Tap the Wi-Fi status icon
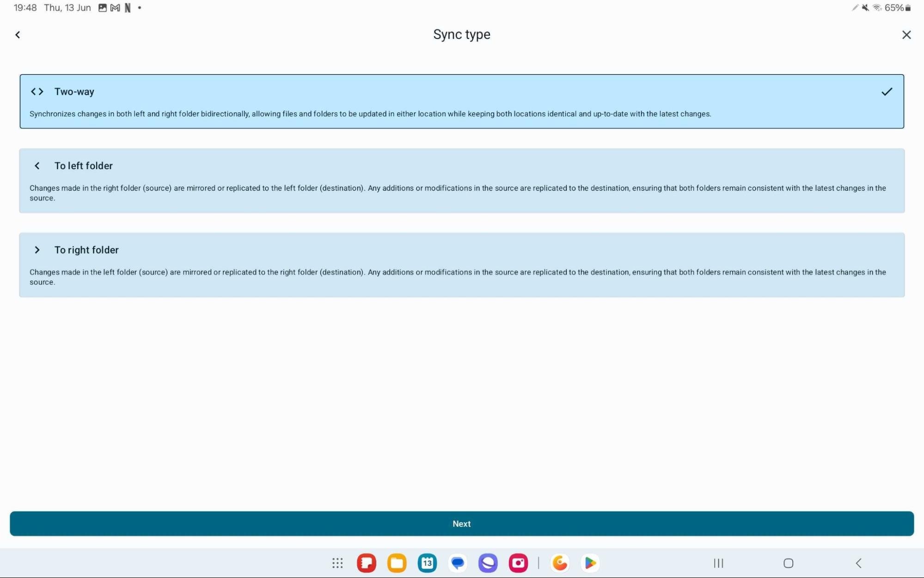This screenshot has height=578, width=924. click(x=877, y=8)
